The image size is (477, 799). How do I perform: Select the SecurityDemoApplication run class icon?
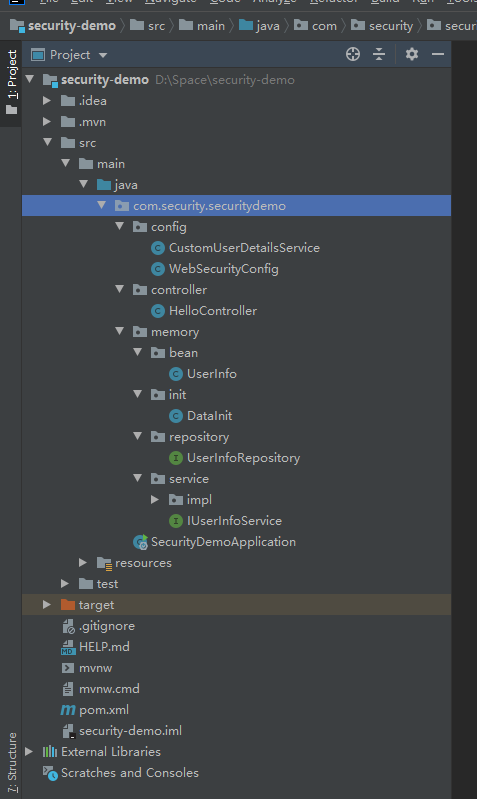click(140, 542)
